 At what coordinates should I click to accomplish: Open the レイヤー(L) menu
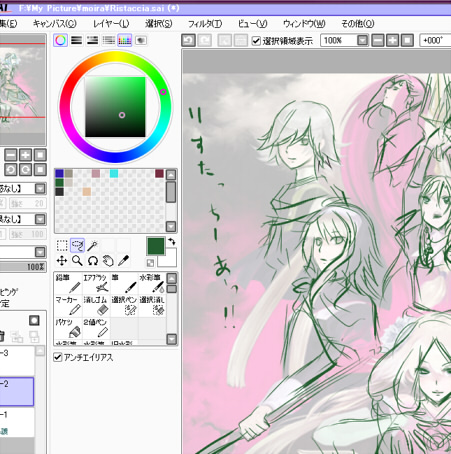pyautogui.click(x=111, y=24)
